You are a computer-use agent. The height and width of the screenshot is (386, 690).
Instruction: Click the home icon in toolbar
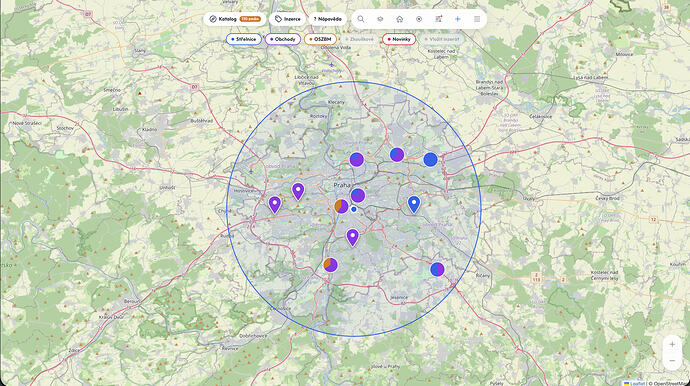pyautogui.click(x=400, y=19)
